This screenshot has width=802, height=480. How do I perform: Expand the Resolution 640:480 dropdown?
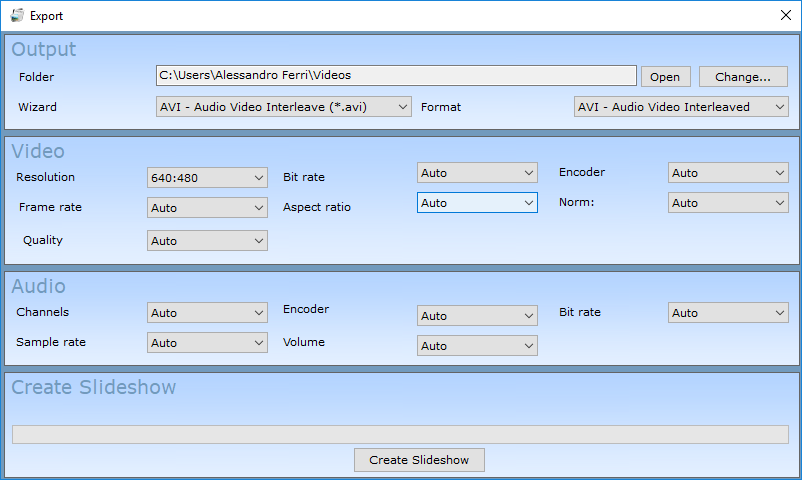[207, 178]
